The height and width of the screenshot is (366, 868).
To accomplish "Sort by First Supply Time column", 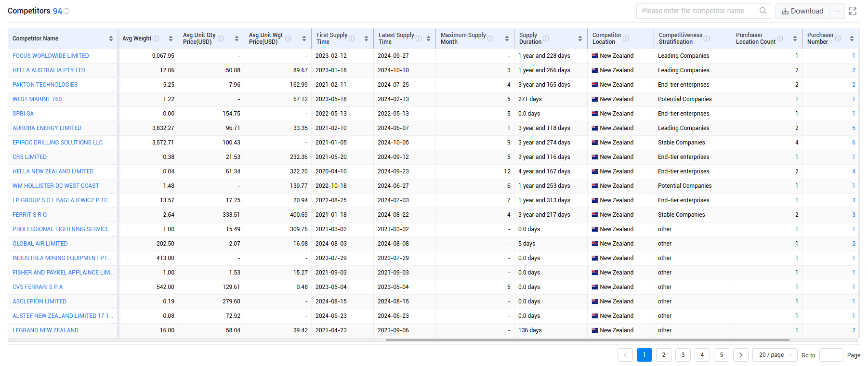I will (366, 39).
